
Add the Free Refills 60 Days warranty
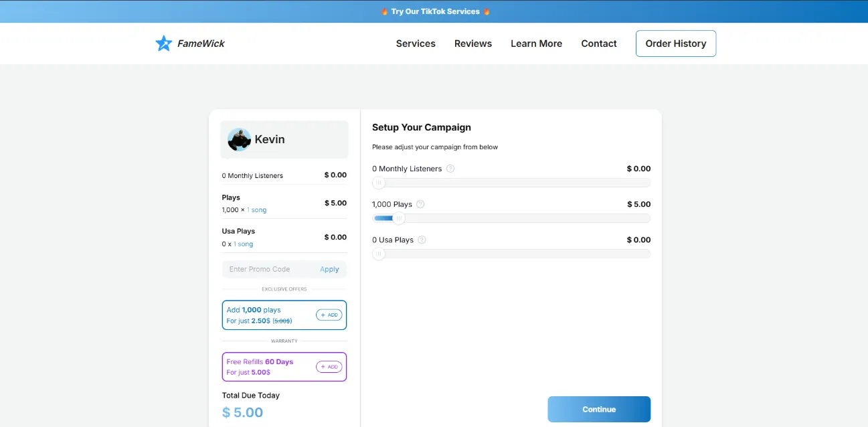coord(329,367)
